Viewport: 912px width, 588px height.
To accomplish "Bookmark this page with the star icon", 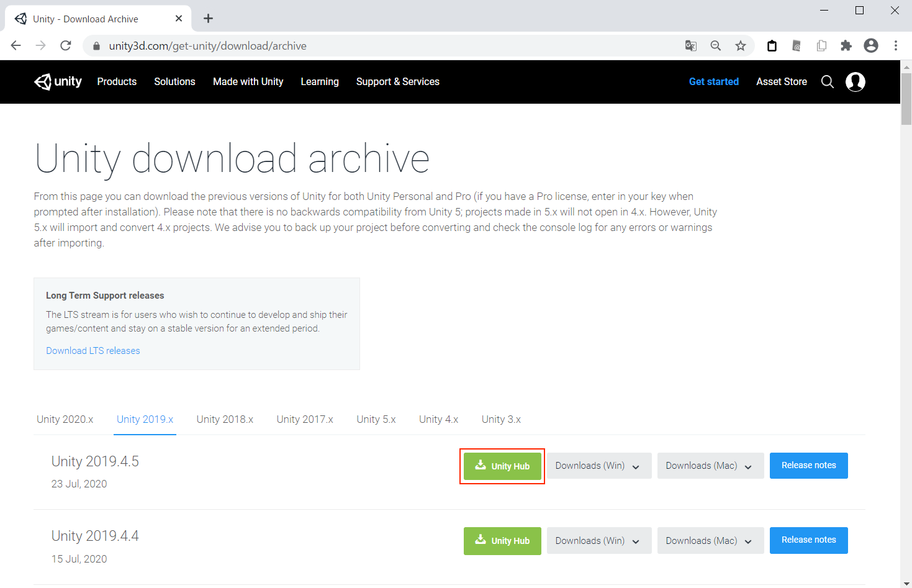I will pyautogui.click(x=740, y=46).
